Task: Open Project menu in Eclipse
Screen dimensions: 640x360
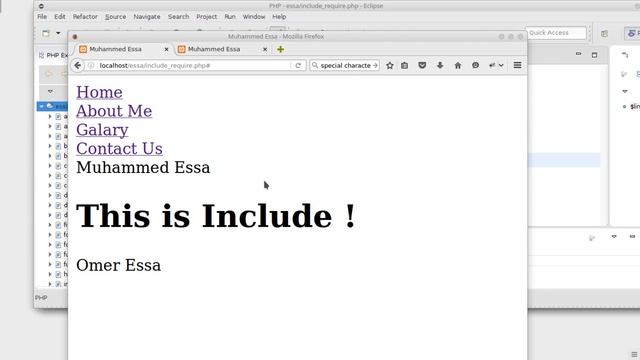Action: click(x=207, y=17)
